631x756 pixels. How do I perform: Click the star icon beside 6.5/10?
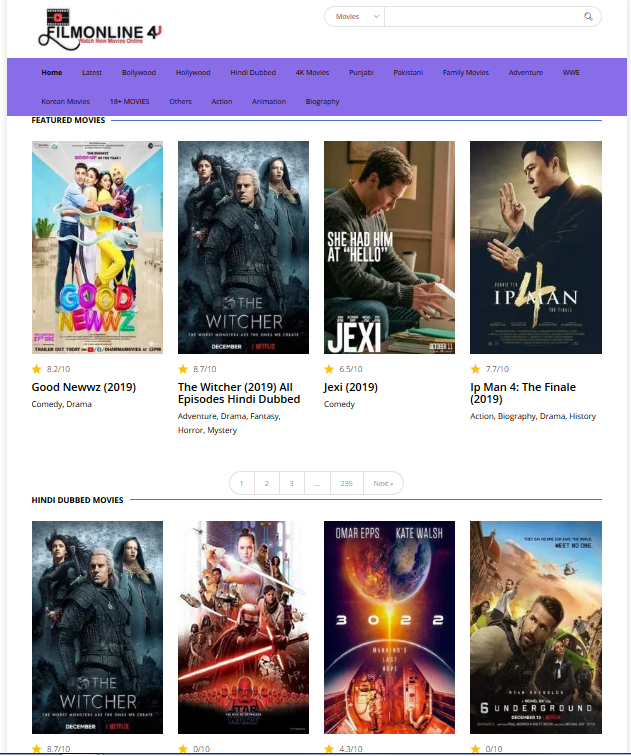(329, 369)
